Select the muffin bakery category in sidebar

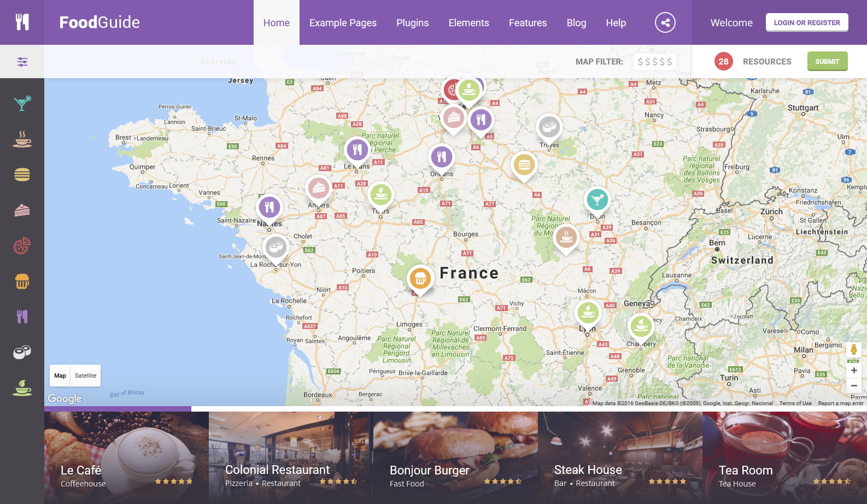pyautogui.click(x=22, y=281)
